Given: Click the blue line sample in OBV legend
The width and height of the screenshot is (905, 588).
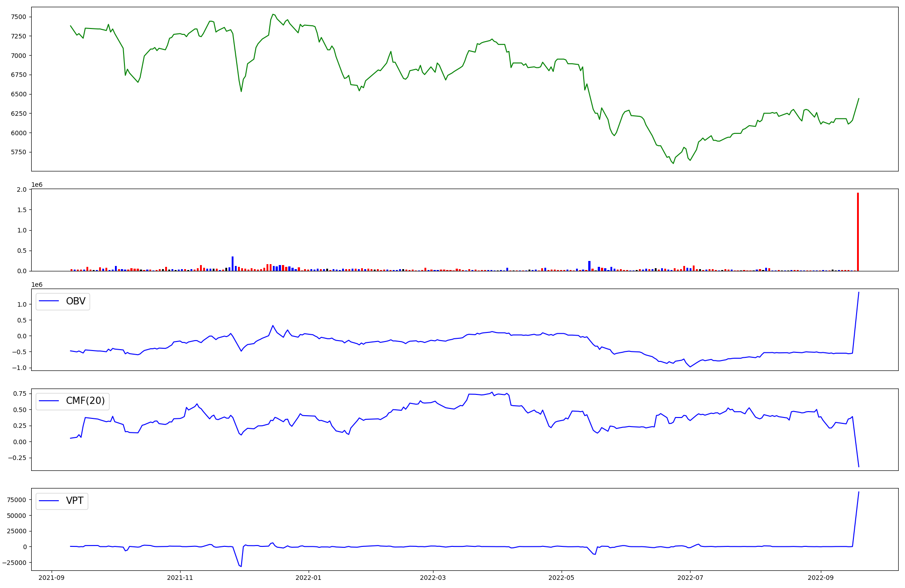Looking at the screenshot, I should [49, 301].
